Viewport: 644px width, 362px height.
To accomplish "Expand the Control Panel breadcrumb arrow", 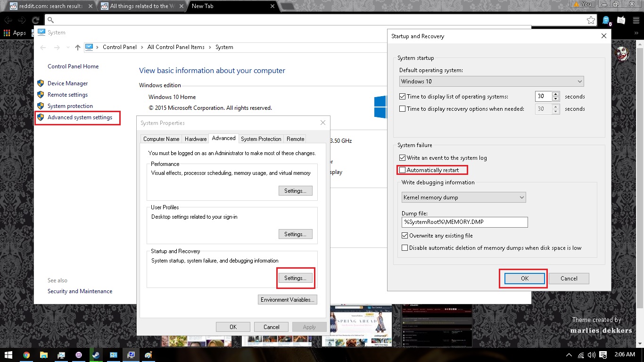I will tap(142, 47).
